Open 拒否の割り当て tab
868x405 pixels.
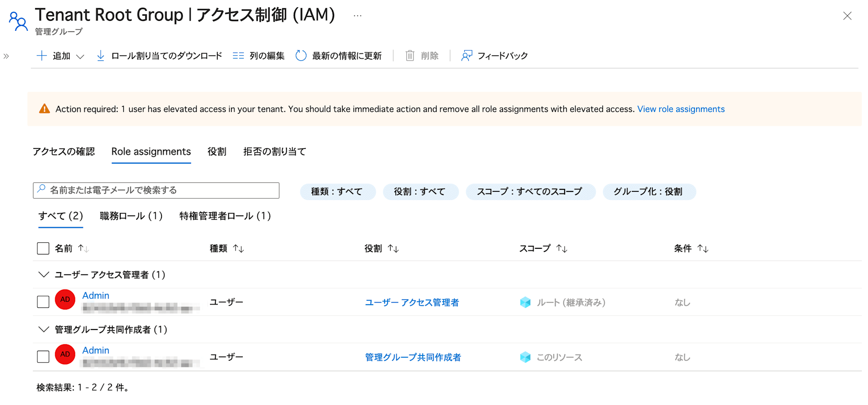coord(275,151)
